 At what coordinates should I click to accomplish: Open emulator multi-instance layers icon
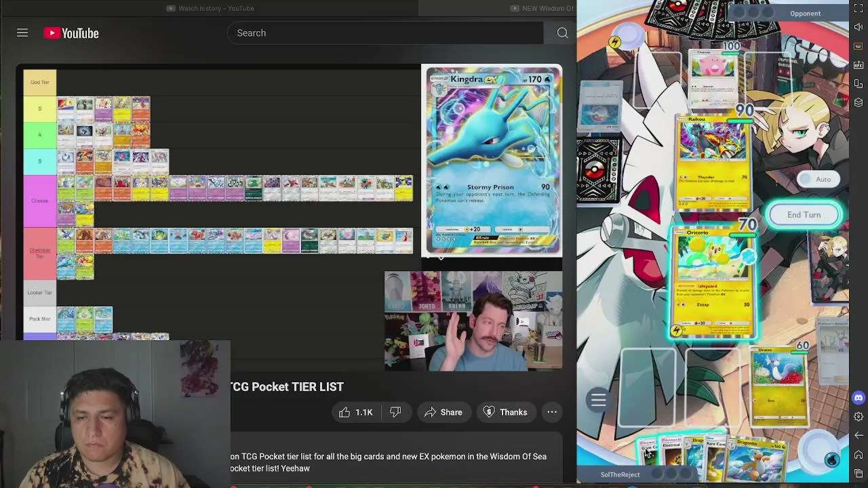point(859,102)
